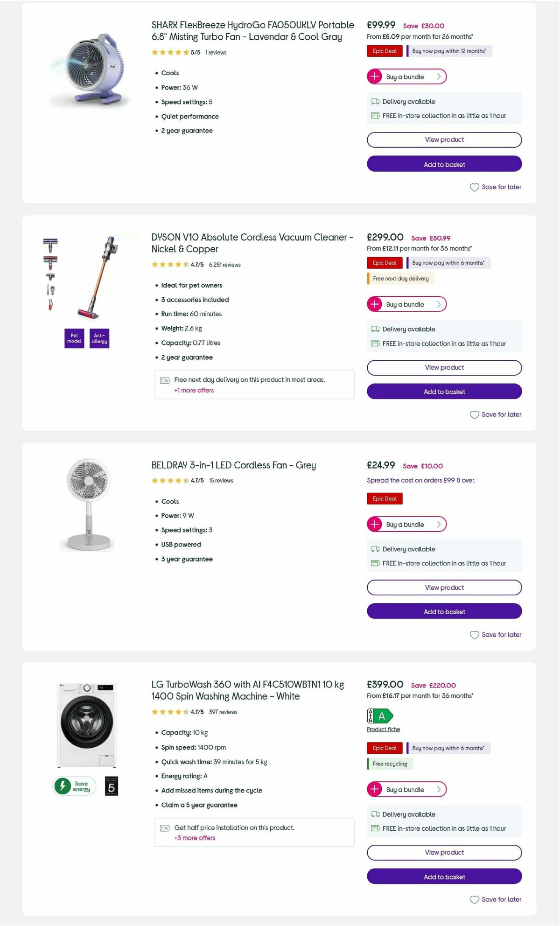The height and width of the screenshot is (926, 560).
Task: Select the Pet model tag on the Dyson V10
Action: [x=74, y=338]
